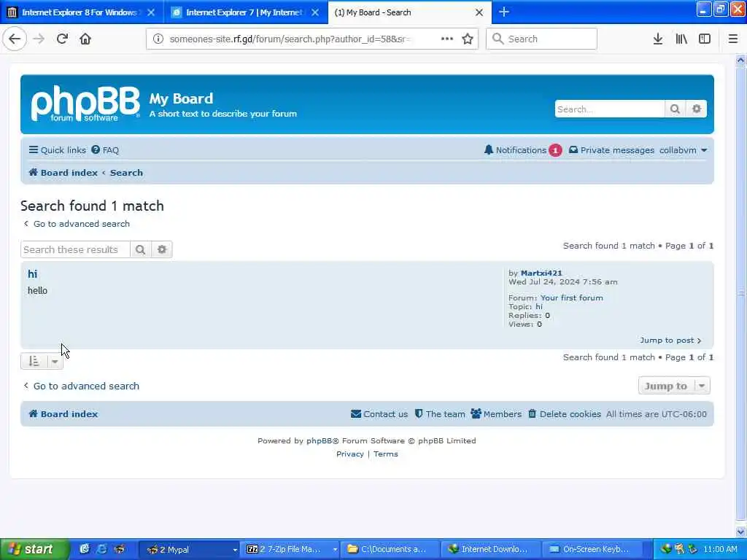Viewport: 747px width, 560px height.
Task: Open the Terms link
Action: tap(385, 454)
